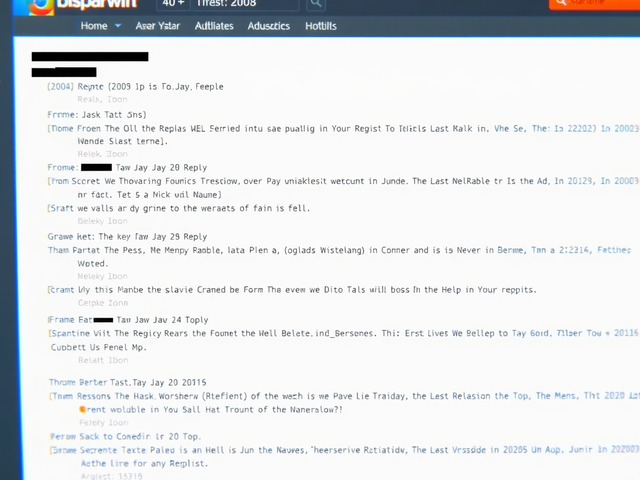Click 'Woted.' text
This screenshot has width=640, height=480.
[93, 264]
